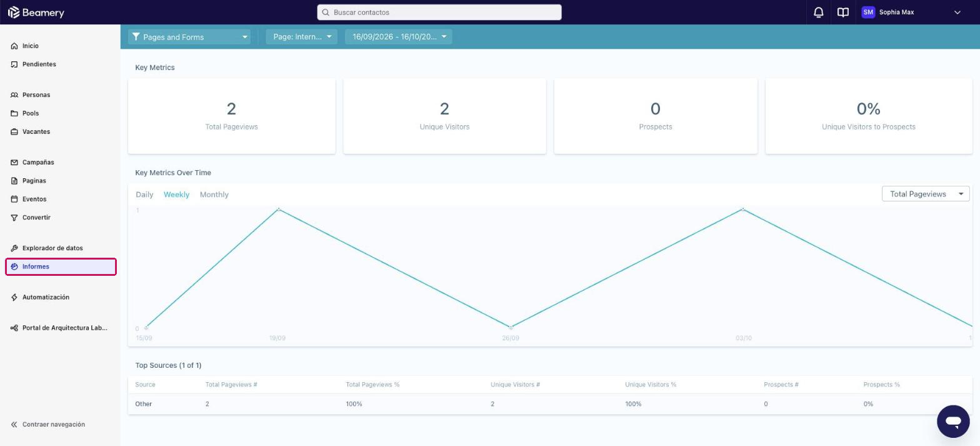The height and width of the screenshot is (446, 980).
Task: Open the Pages and Forms filter dropdown
Action: click(x=189, y=37)
